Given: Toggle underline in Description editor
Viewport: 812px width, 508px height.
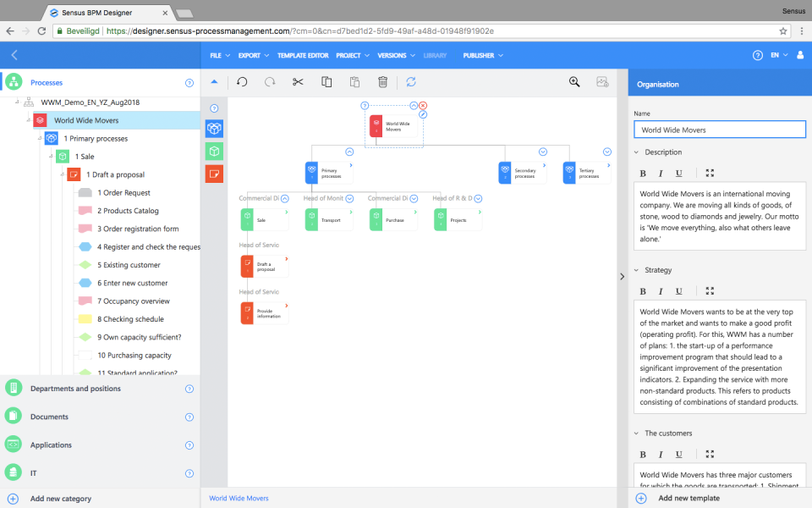Looking at the screenshot, I should point(679,173).
